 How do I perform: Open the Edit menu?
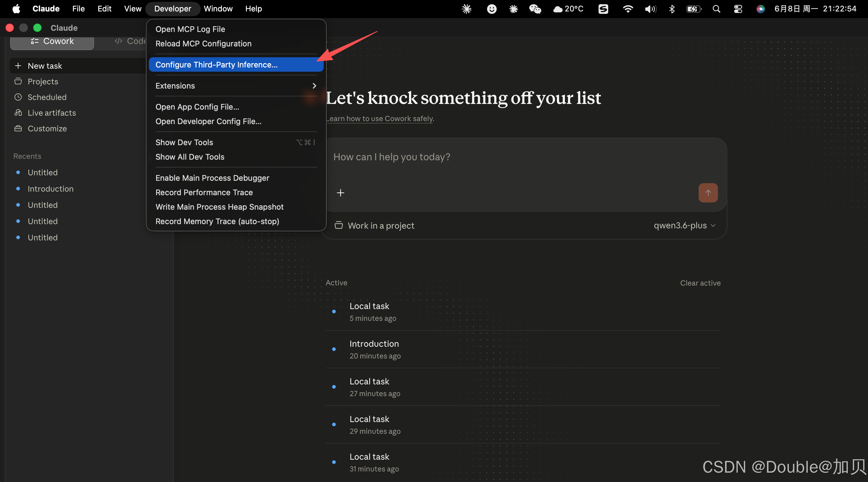pos(105,9)
